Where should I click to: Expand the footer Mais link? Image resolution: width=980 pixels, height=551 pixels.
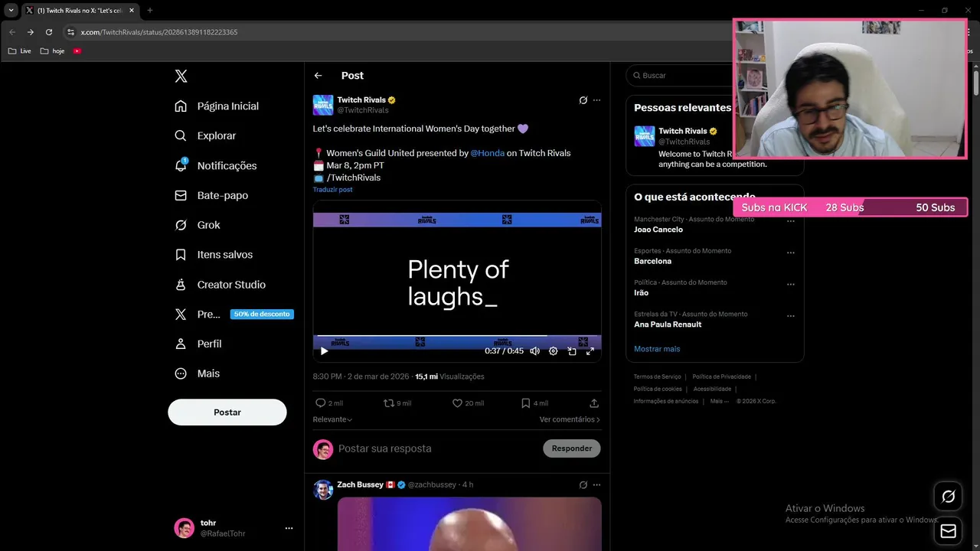point(719,401)
